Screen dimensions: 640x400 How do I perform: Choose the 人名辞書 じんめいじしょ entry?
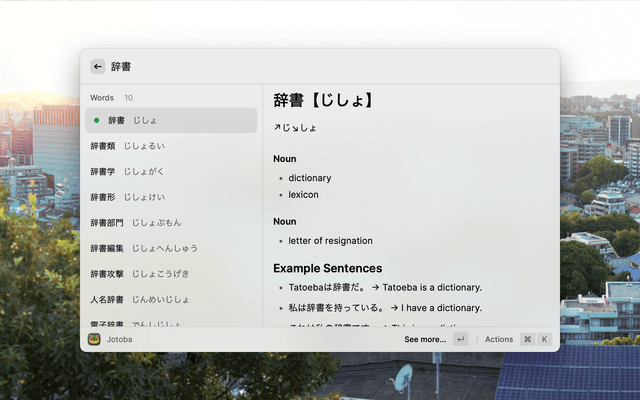tap(170, 299)
